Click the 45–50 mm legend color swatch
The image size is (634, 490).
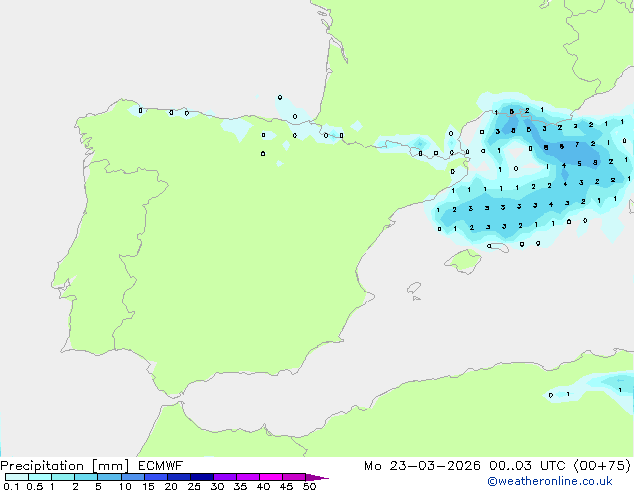tap(294, 477)
